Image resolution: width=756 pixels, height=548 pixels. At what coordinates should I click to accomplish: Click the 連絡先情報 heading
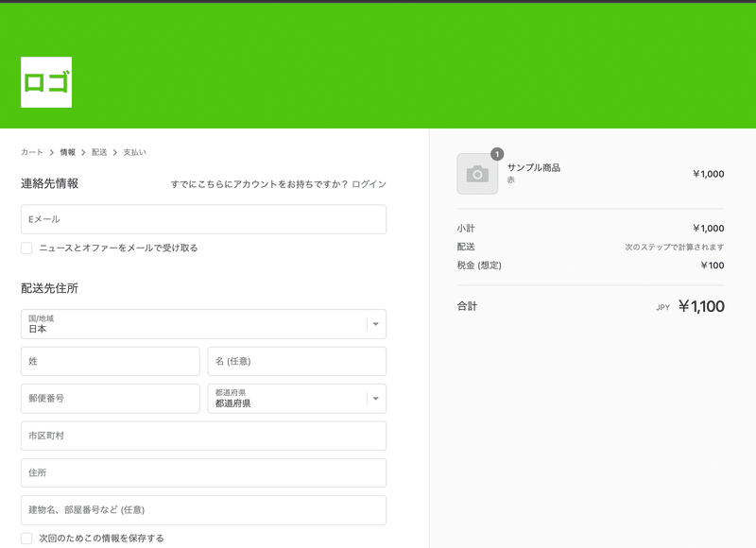(50, 183)
